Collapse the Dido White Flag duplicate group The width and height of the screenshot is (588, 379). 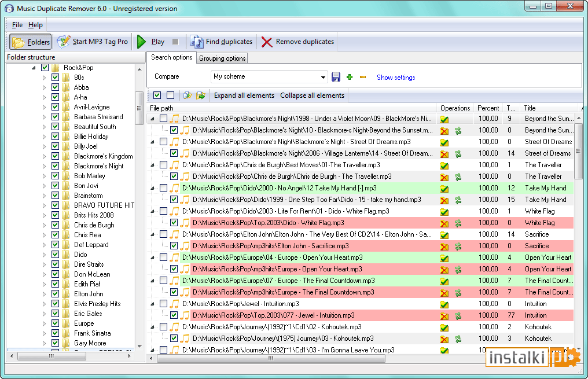pos(153,211)
